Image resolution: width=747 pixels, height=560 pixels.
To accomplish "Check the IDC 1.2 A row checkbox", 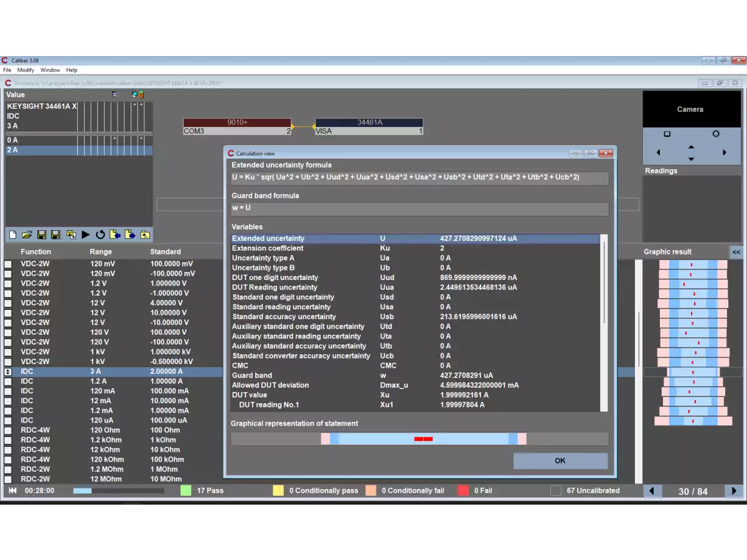I will pyautogui.click(x=8, y=381).
